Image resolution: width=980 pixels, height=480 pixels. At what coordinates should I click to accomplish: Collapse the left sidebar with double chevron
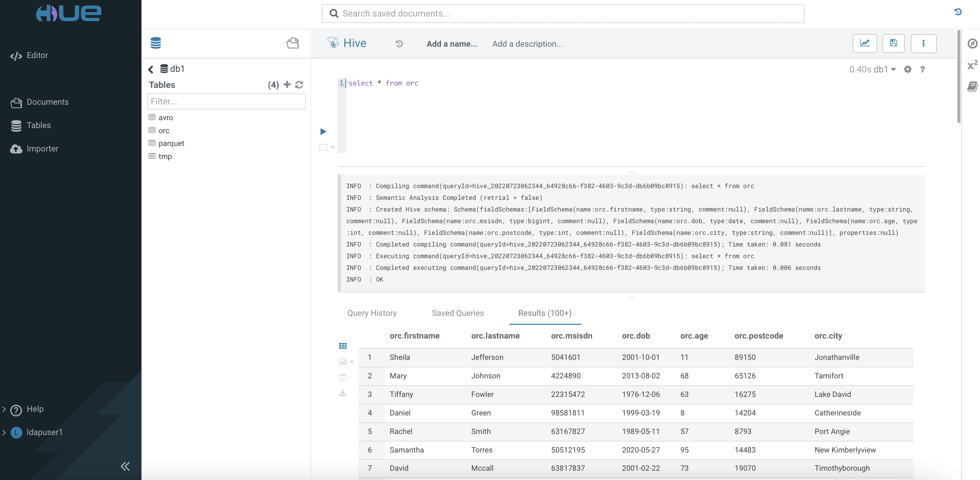[x=125, y=466]
